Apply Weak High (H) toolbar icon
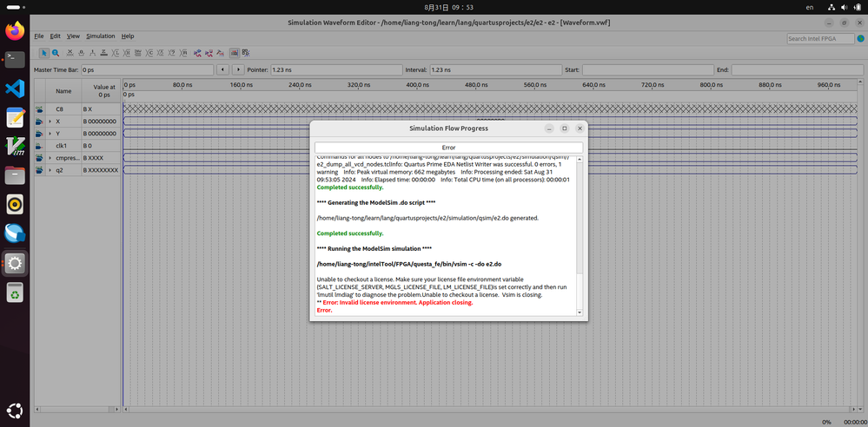This screenshot has width=868, height=427. pyautogui.click(x=127, y=53)
